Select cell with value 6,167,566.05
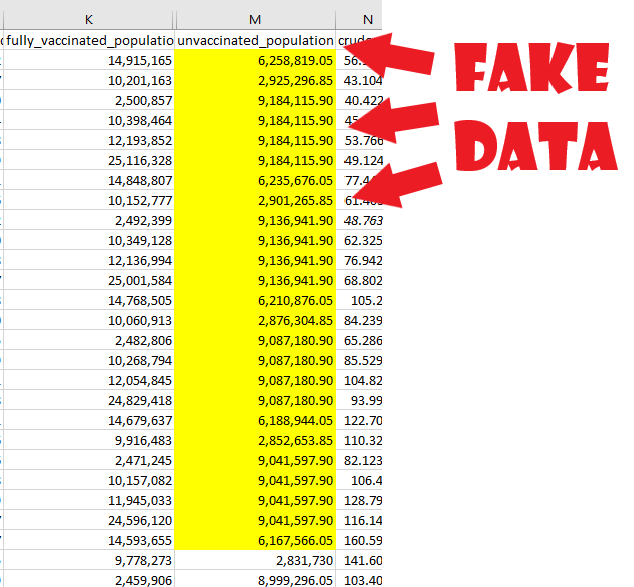Screen dimensions: 634x587 click(x=255, y=541)
